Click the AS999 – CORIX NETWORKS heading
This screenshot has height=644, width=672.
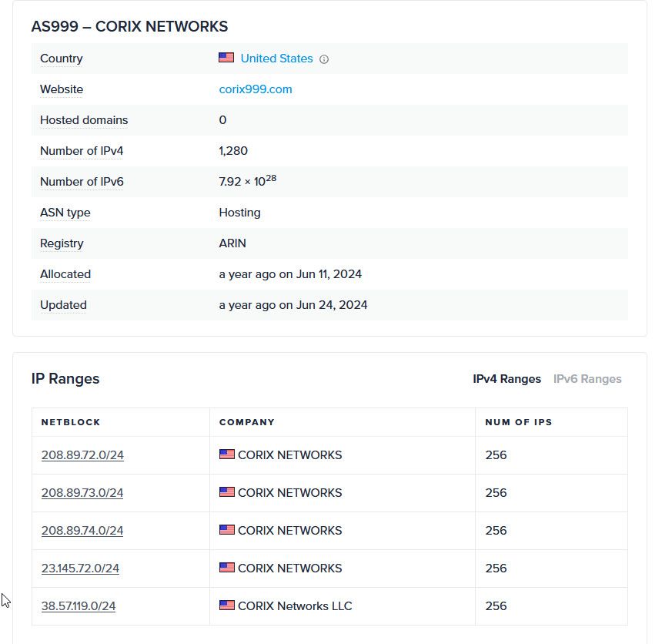pos(129,27)
